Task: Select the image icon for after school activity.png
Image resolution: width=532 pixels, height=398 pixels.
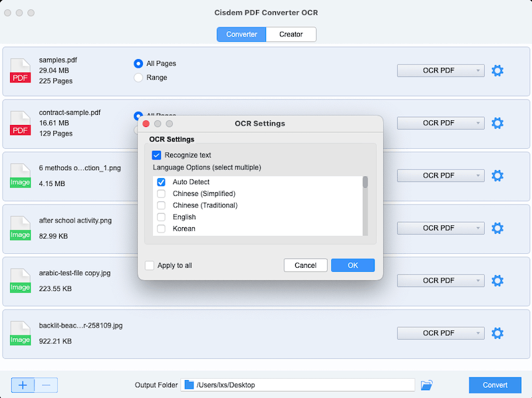Action: (21, 228)
